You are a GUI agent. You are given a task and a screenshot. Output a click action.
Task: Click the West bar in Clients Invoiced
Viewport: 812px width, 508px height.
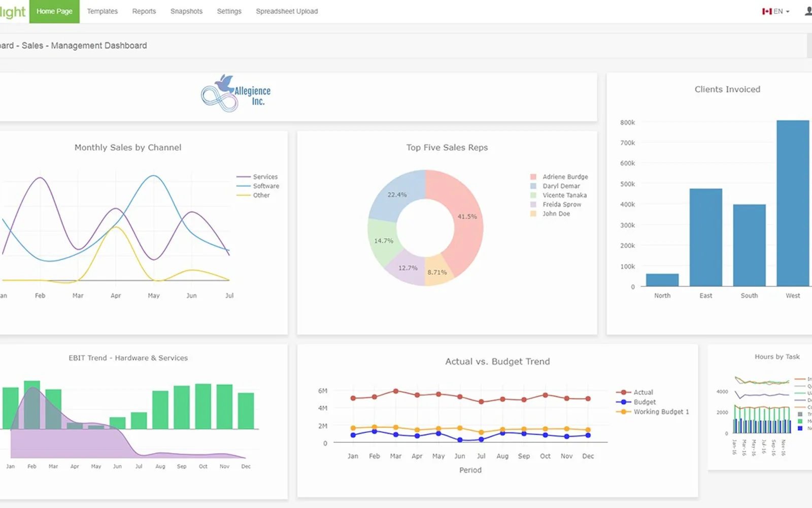point(793,203)
